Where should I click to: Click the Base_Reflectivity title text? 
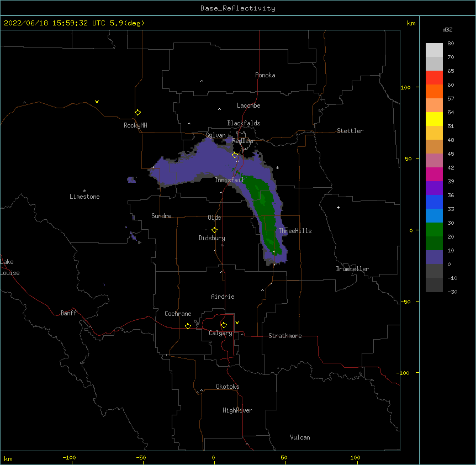(x=238, y=8)
